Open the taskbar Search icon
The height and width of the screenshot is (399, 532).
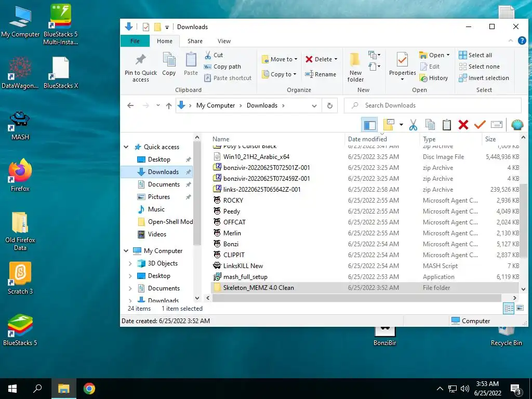(37, 389)
